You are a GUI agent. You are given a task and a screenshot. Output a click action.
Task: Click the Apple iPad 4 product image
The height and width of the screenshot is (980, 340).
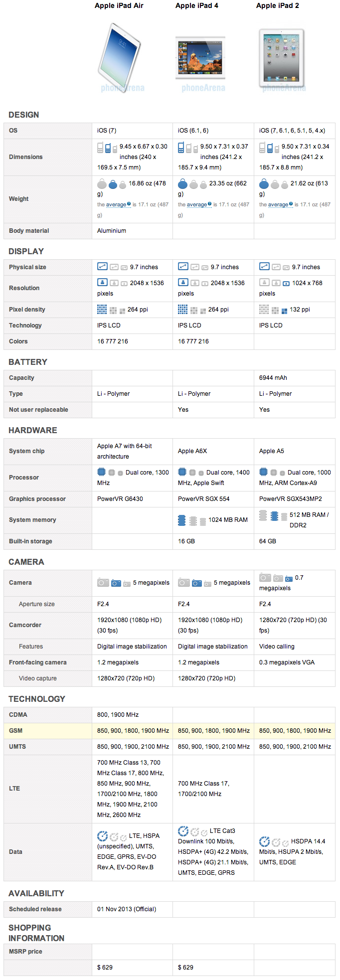(200, 58)
